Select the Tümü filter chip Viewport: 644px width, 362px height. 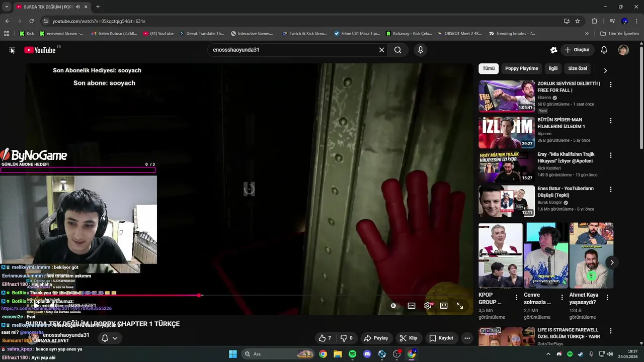point(489,68)
